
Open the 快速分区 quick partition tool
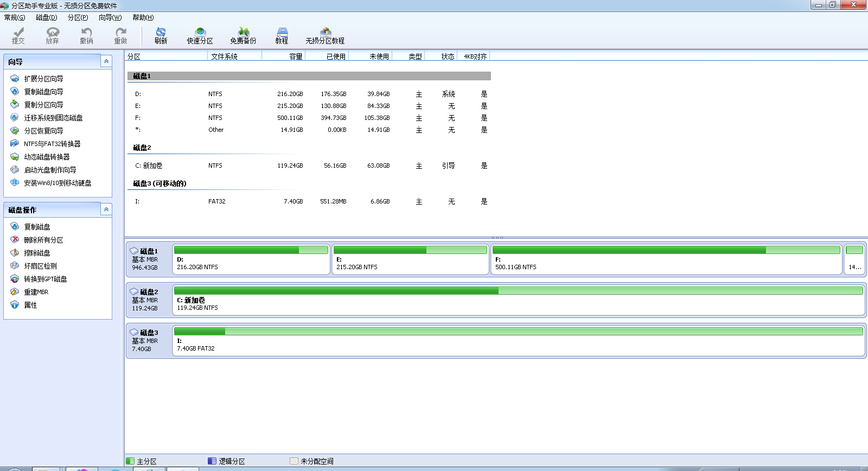pyautogui.click(x=200, y=35)
